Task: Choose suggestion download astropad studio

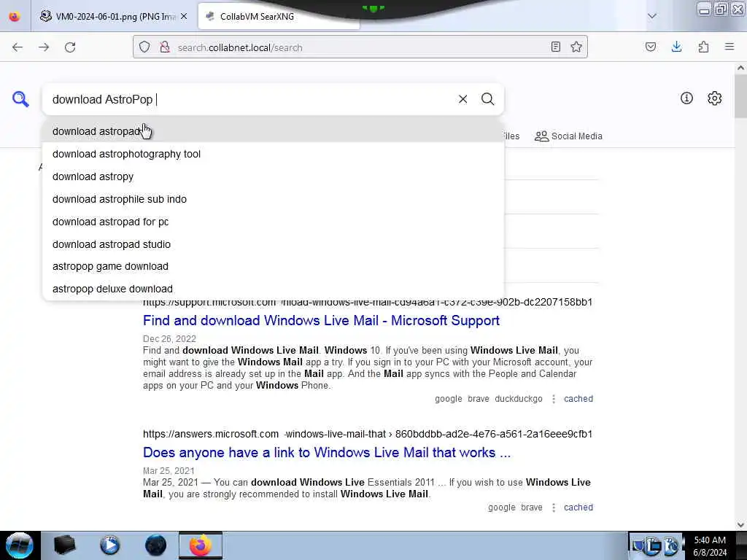Action: click(x=273, y=244)
